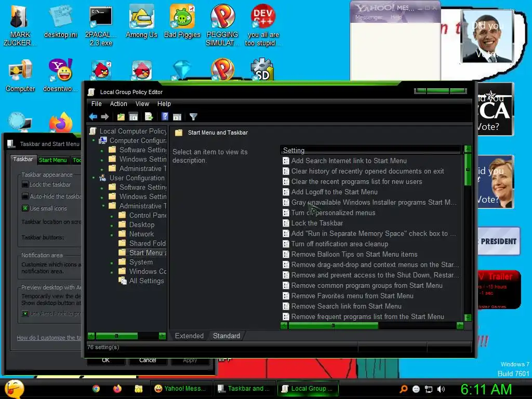Image resolution: width=532 pixels, height=399 pixels.
Task: Collapse User Configuration's Administrative Templates node
Action: 103,206
